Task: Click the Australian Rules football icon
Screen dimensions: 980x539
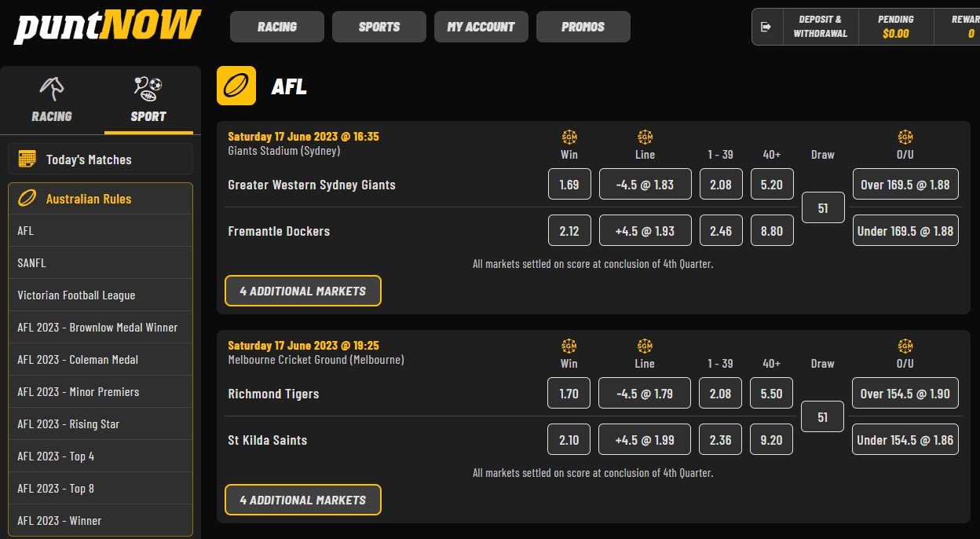Action: [27, 199]
